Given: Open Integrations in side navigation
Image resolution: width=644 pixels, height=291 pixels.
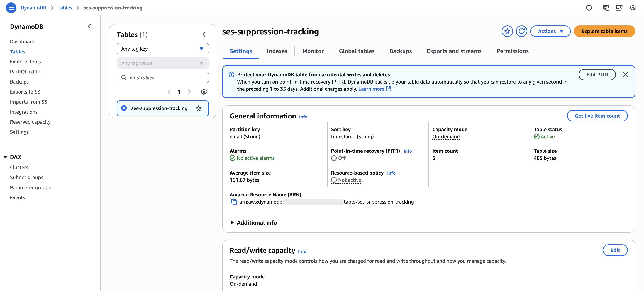Looking at the screenshot, I should pos(24,112).
